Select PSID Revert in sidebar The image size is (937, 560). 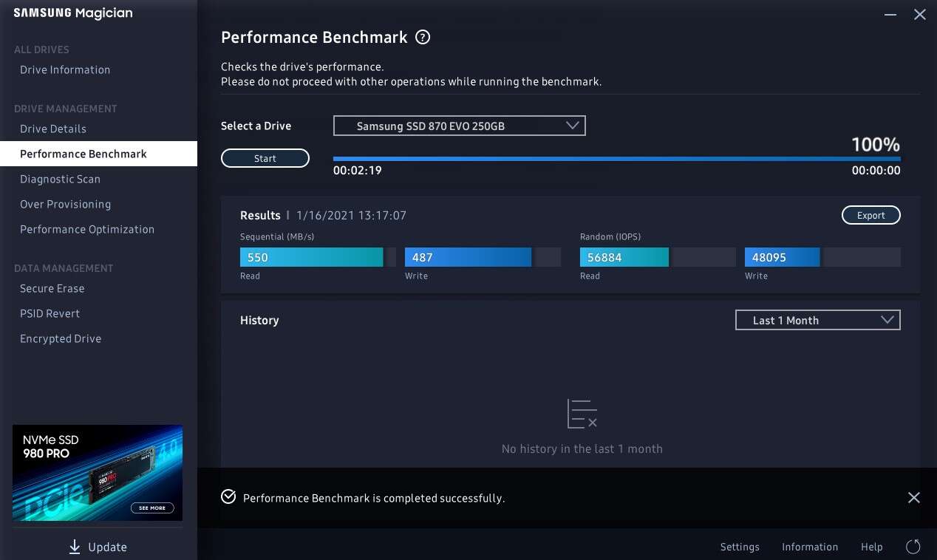pyautogui.click(x=50, y=313)
